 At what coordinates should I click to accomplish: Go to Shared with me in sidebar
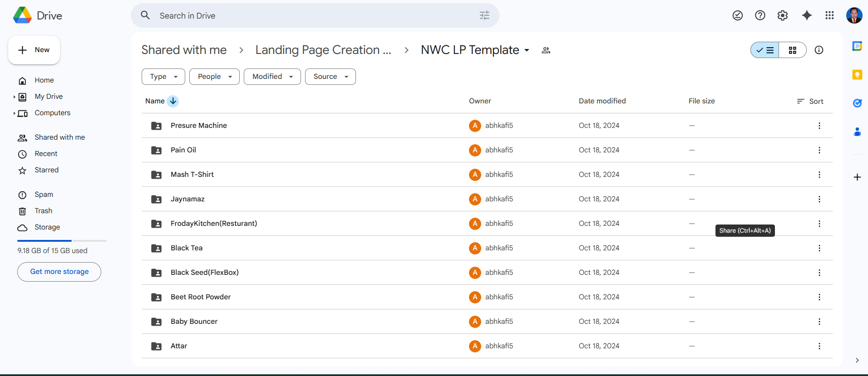pos(59,137)
